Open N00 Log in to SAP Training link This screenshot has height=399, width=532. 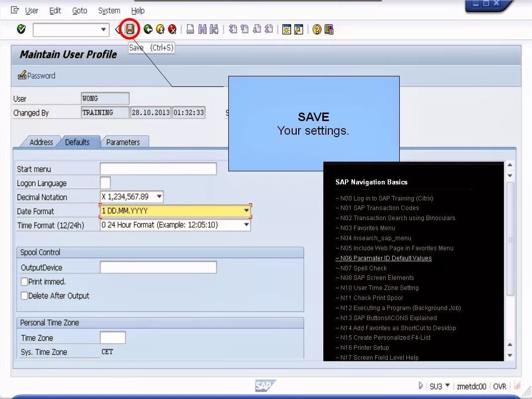384,198
